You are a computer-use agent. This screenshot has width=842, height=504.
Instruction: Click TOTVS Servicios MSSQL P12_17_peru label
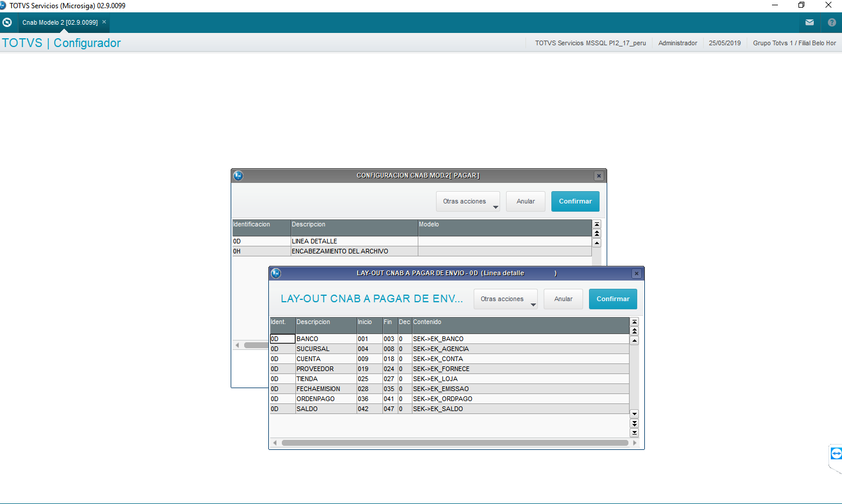click(590, 43)
